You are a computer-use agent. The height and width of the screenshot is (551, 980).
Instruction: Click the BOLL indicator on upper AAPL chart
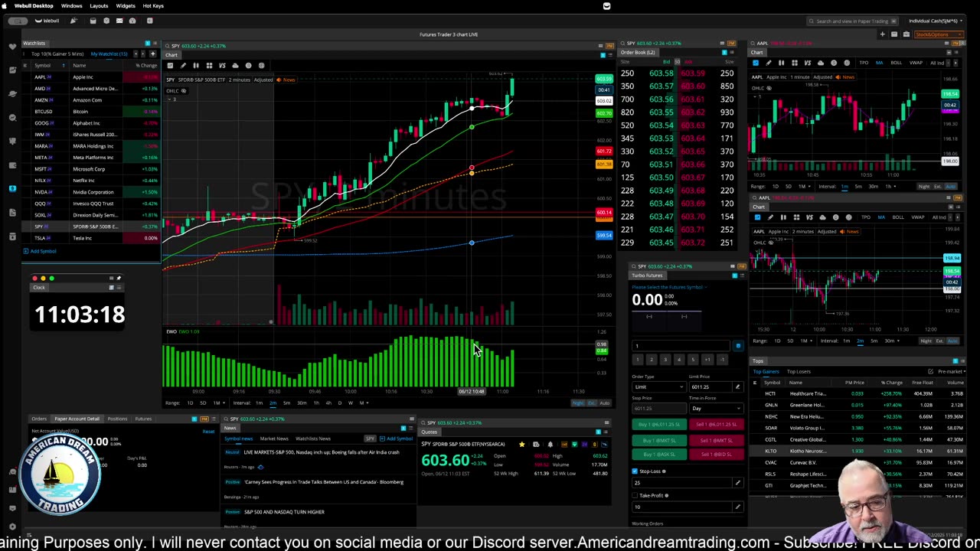coord(897,63)
